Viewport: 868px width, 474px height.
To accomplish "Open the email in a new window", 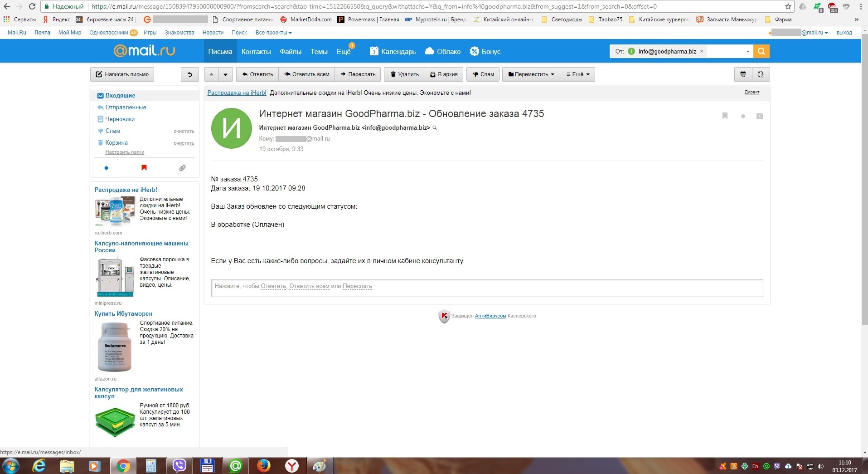I will (x=761, y=74).
